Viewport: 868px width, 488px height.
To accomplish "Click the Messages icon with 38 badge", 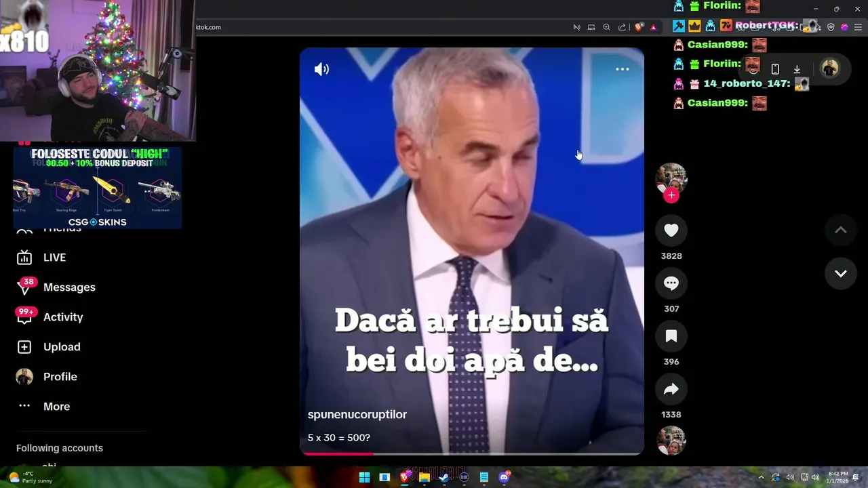I will [24, 287].
